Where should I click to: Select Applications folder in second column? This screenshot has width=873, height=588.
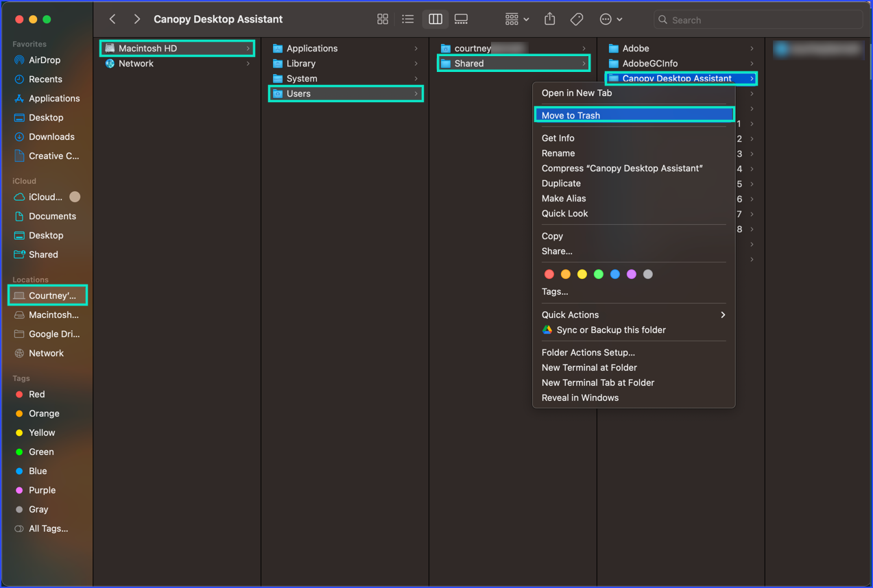tap(346, 49)
